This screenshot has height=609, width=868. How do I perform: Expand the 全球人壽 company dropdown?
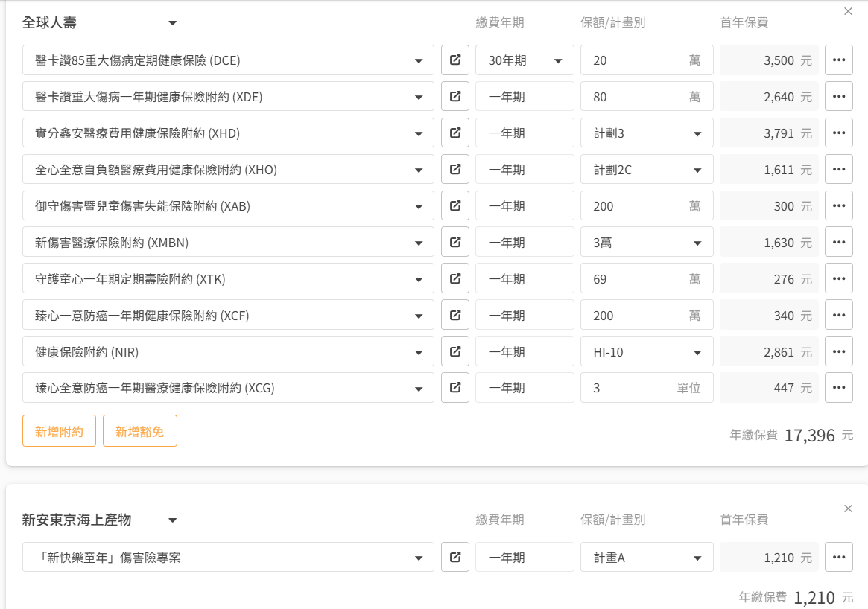100,22
